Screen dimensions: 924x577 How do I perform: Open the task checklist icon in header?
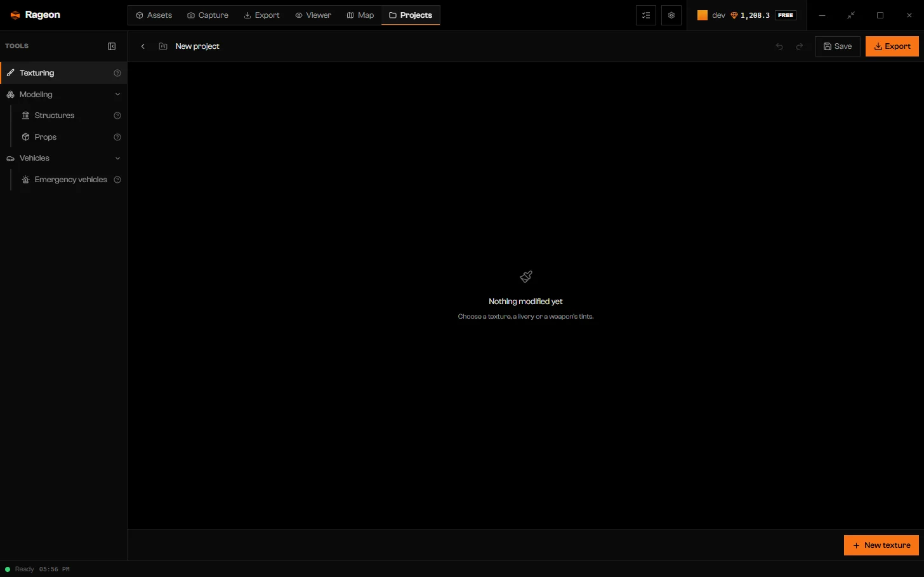pyautogui.click(x=646, y=15)
